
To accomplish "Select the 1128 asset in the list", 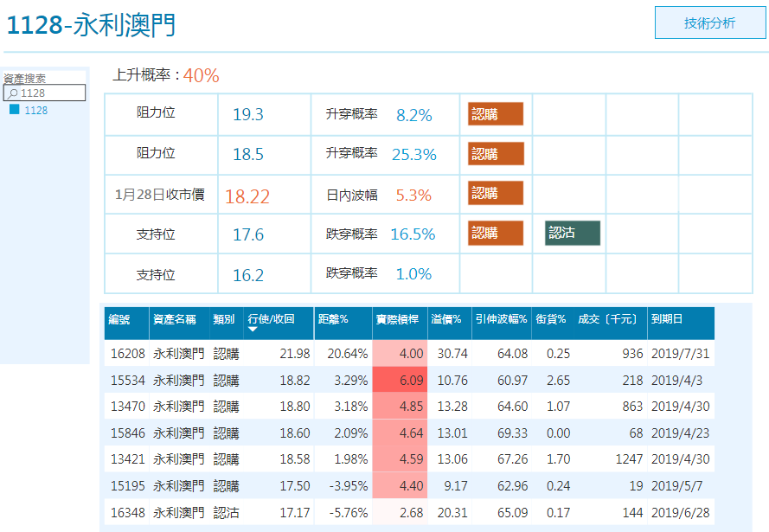I will click(x=35, y=111).
